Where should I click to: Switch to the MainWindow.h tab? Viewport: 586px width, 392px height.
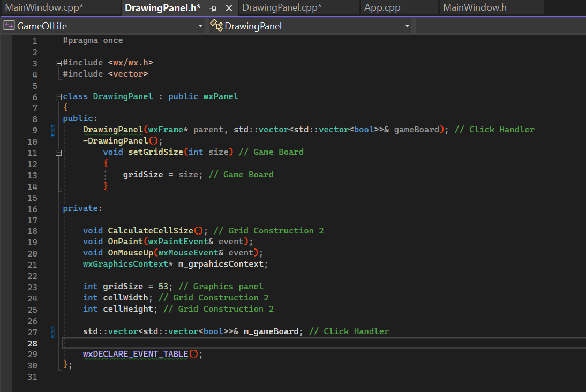coord(475,7)
